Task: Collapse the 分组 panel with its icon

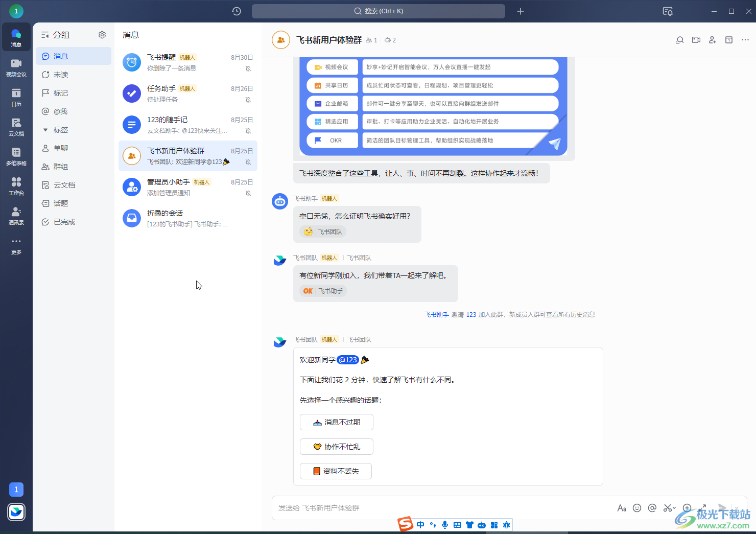Action: (x=45, y=35)
